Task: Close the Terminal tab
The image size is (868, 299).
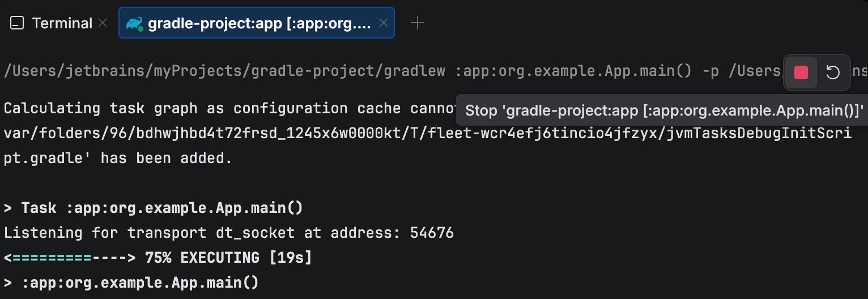Action: click(103, 23)
